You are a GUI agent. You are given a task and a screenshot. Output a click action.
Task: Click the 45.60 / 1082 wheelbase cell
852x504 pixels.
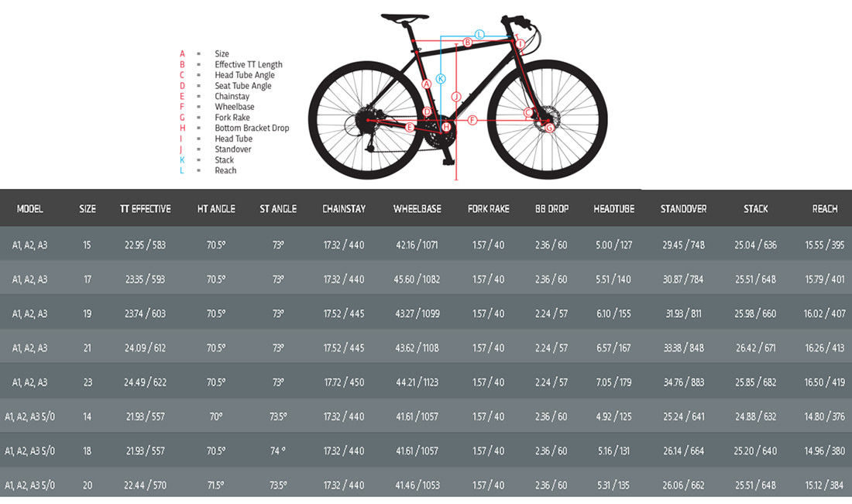[x=417, y=279]
